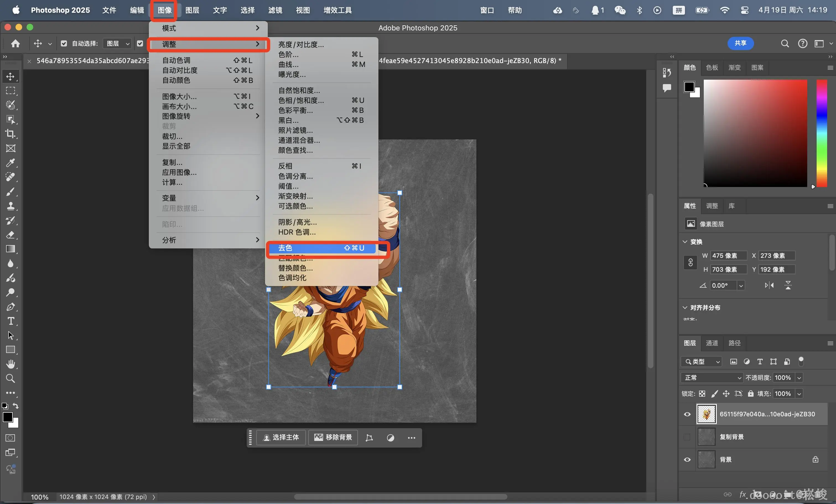Collapse the 变换 section
This screenshot has width=836, height=504.
tap(685, 242)
